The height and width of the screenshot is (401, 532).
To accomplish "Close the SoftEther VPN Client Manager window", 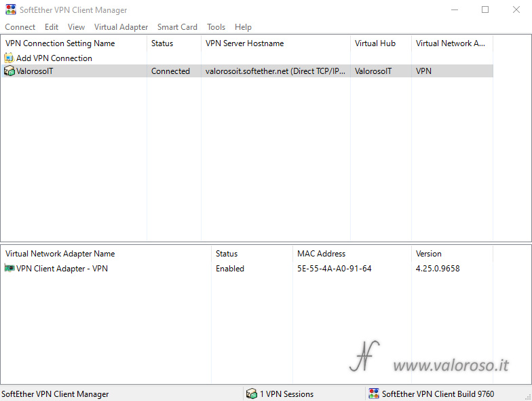I will click(516, 9).
